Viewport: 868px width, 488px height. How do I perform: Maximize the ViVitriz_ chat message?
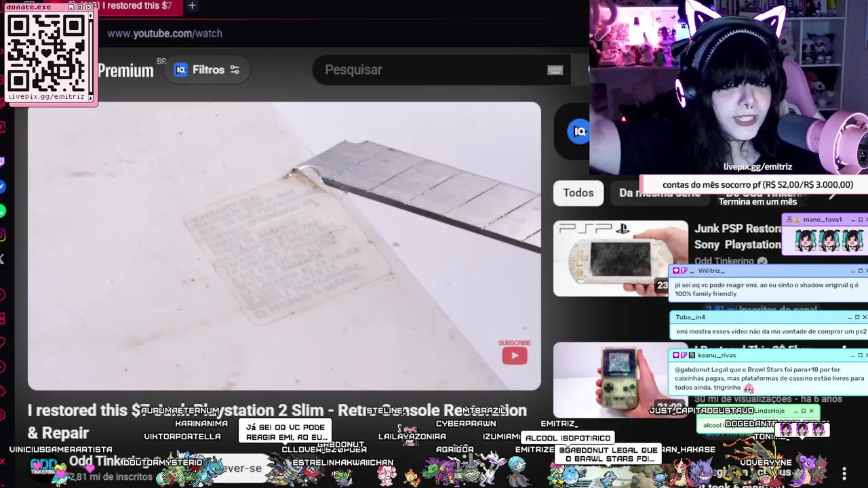861,270
